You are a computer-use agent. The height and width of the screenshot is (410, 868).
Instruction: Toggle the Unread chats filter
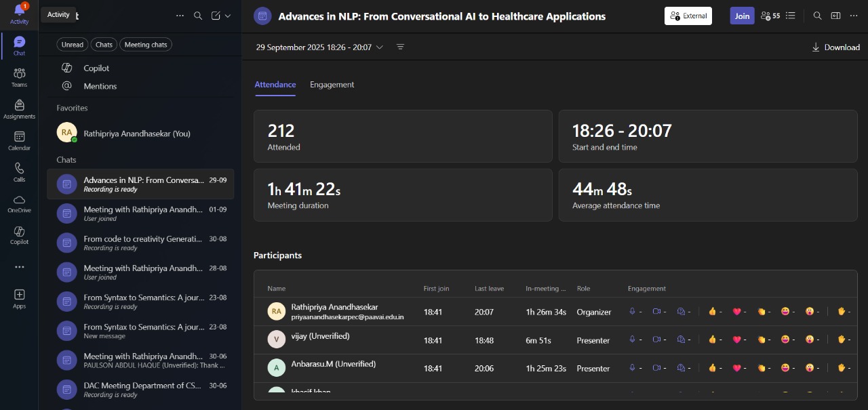[73, 45]
